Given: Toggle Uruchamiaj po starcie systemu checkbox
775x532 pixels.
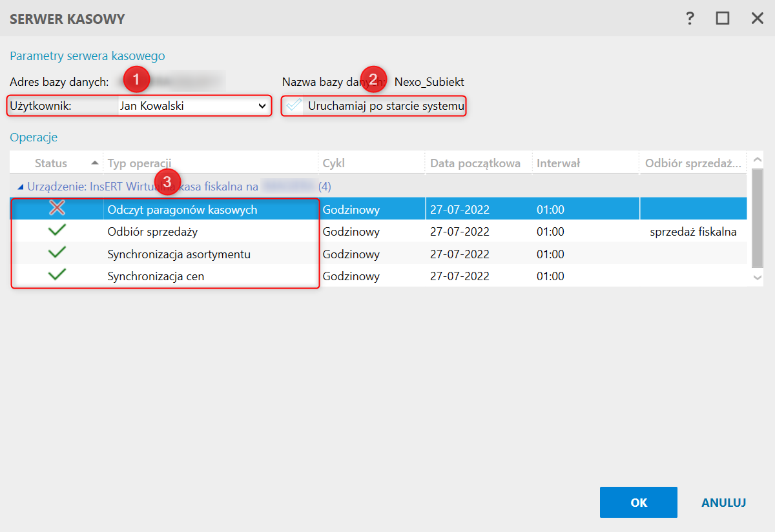Looking at the screenshot, I should [x=294, y=105].
